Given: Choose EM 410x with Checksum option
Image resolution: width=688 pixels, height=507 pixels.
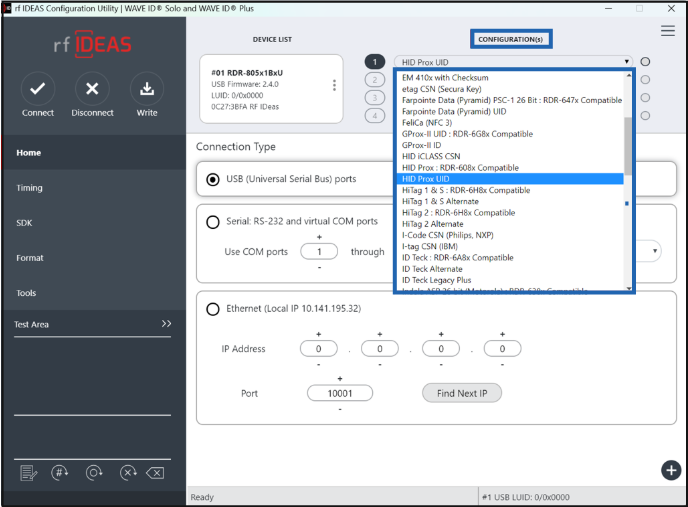Looking at the screenshot, I should point(445,78).
